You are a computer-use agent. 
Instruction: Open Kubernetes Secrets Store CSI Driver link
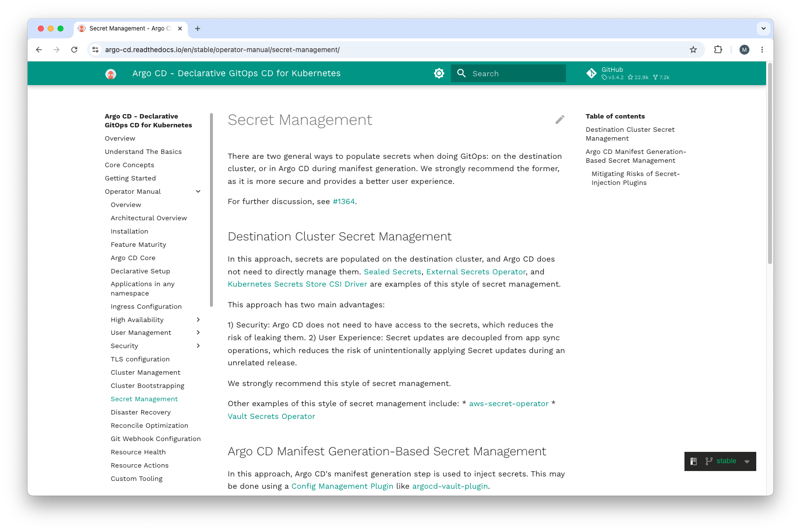(x=297, y=284)
